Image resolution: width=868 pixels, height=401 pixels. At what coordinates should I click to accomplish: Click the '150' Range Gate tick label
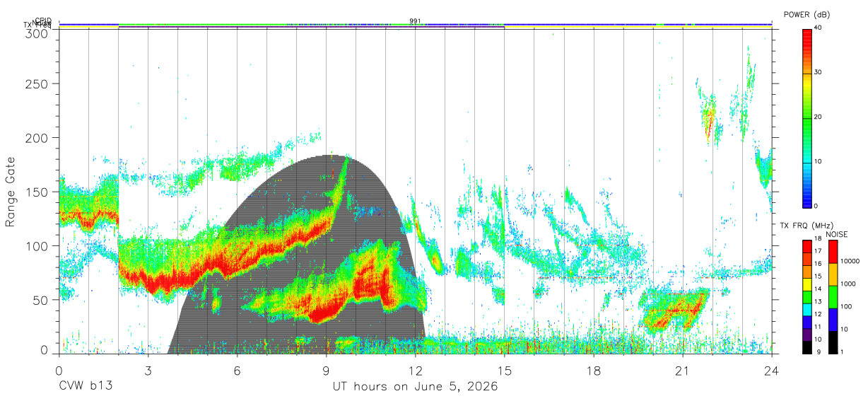(36, 192)
